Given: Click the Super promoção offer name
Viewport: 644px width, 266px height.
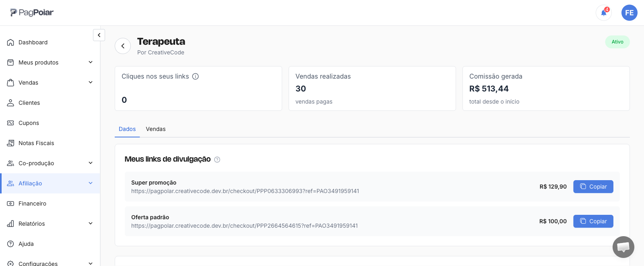Looking at the screenshot, I should 154,183.
